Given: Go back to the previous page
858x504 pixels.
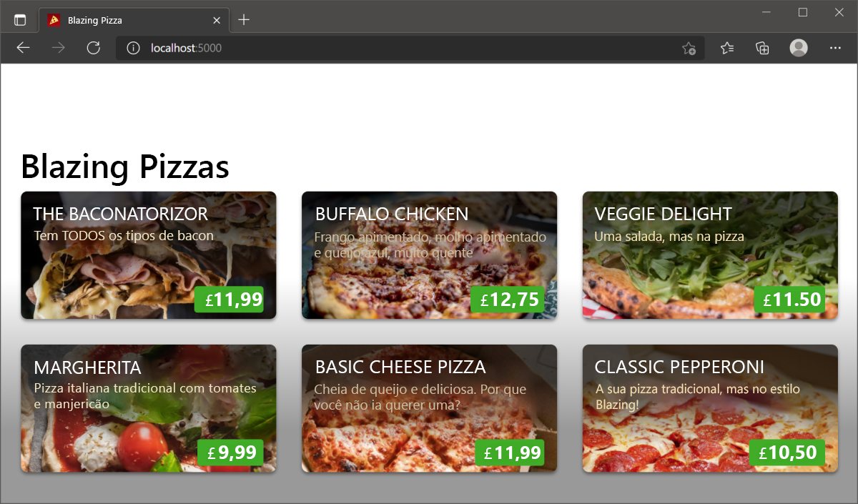Looking at the screenshot, I should click(x=23, y=48).
